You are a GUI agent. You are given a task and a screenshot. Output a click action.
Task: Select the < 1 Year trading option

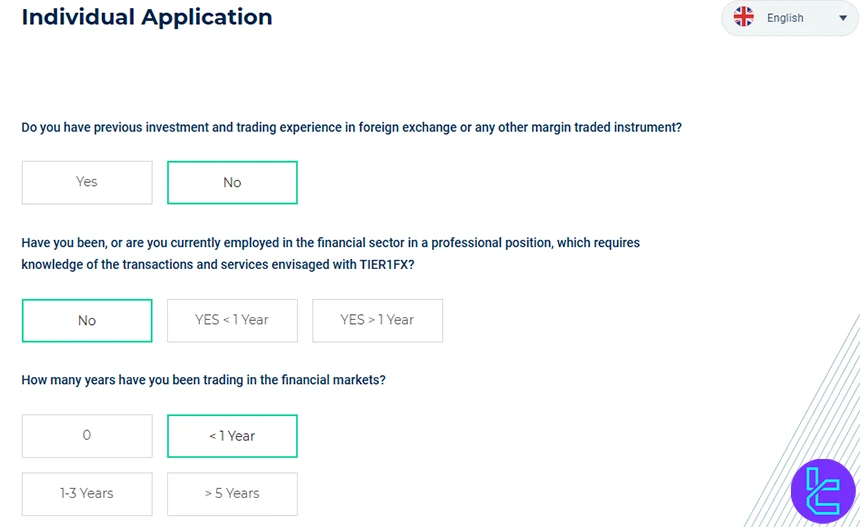(232, 435)
